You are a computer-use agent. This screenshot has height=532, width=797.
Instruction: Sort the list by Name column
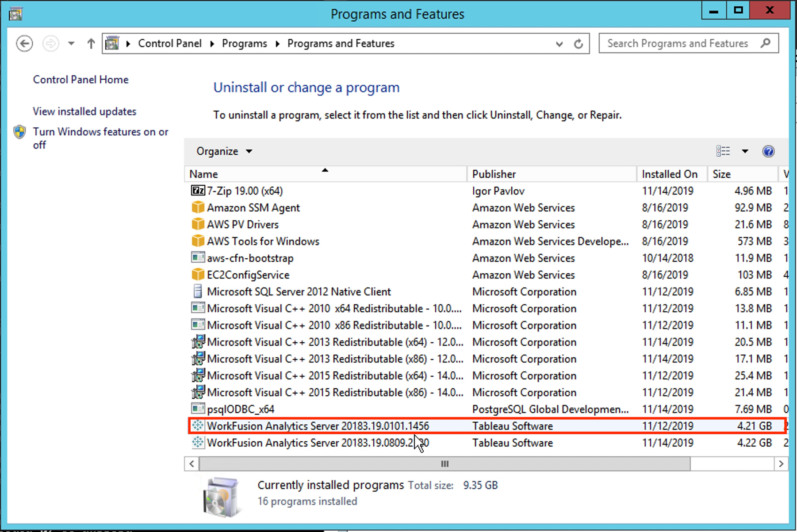click(326, 174)
